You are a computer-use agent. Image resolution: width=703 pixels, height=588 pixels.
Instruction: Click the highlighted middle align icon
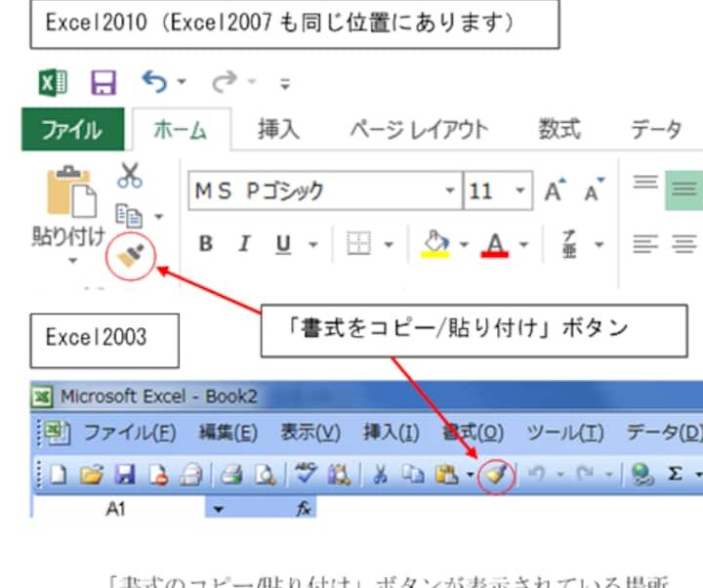pos(683,190)
